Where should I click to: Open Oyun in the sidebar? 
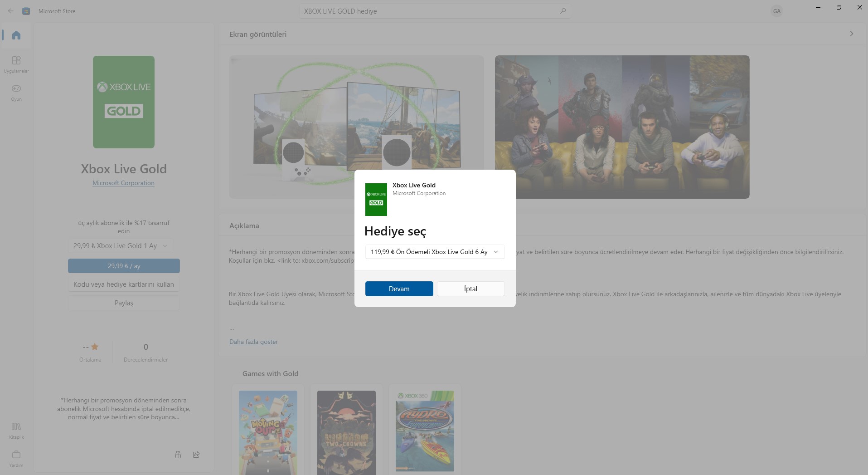coord(16,93)
